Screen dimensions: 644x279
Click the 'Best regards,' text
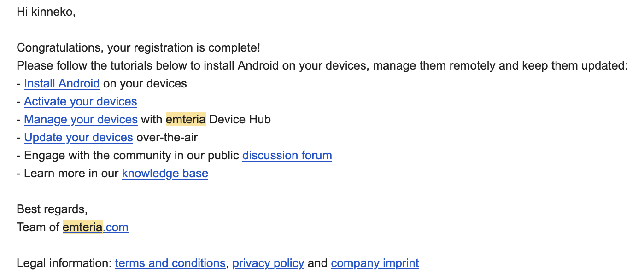pos(52,209)
